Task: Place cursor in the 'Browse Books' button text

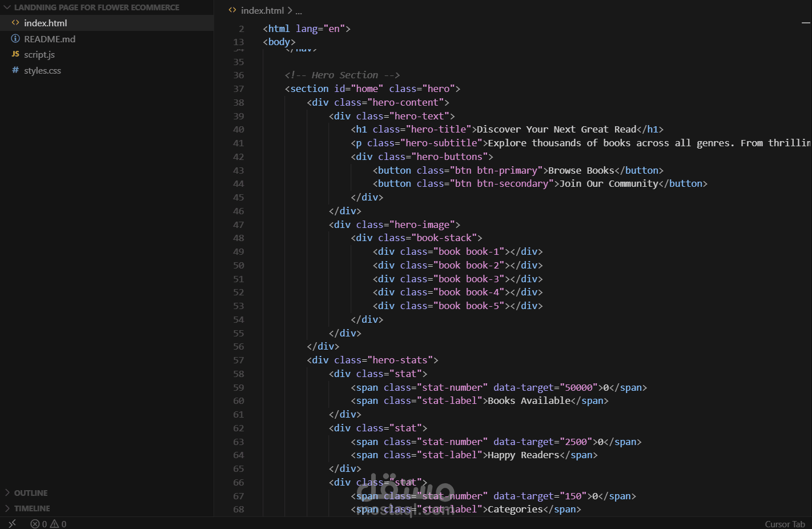Action: click(x=581, y=170)
